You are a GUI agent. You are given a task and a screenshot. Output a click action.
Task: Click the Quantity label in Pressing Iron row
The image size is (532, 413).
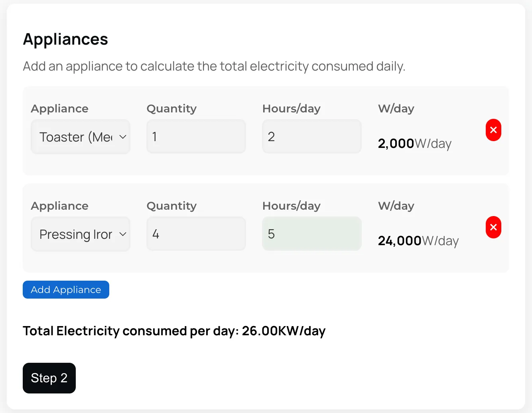pos(171,206)
